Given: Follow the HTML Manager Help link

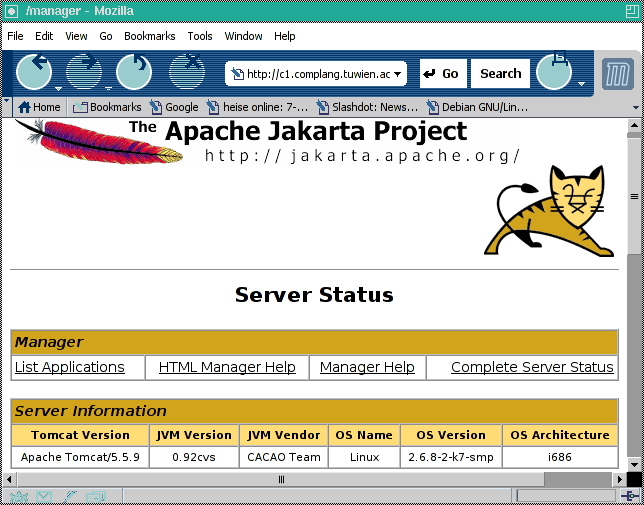Looking at the screenshot, I should pyautogui.click(x=227, y=367).
